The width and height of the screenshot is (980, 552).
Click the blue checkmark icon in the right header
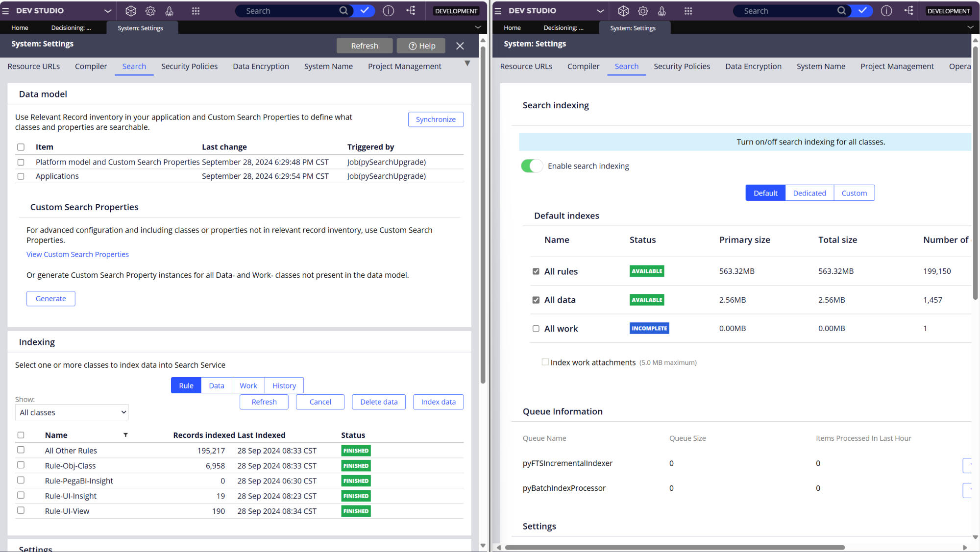pos(862,11)
